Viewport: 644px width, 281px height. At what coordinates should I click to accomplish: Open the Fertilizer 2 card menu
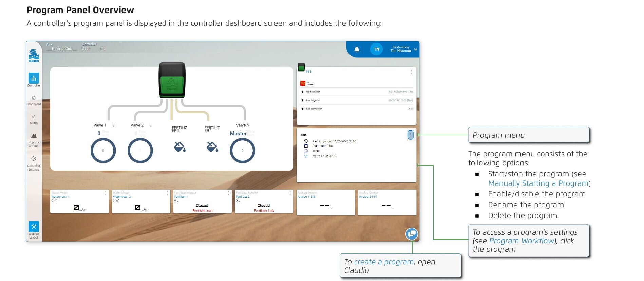(x=290, y=193)
